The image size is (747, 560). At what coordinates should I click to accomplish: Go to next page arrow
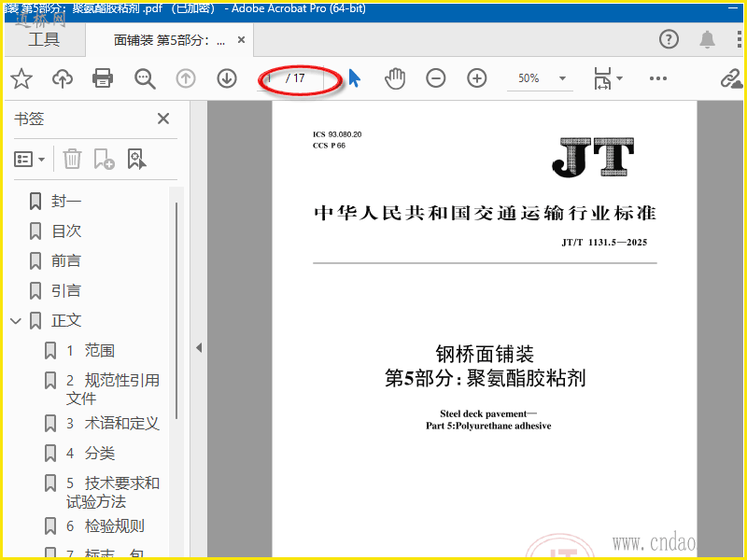coord(227,78)
